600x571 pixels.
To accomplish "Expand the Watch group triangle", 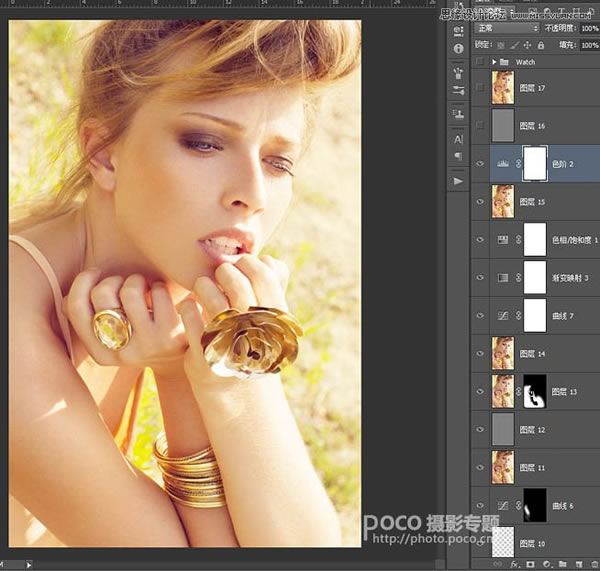I will tap(494, 62).
